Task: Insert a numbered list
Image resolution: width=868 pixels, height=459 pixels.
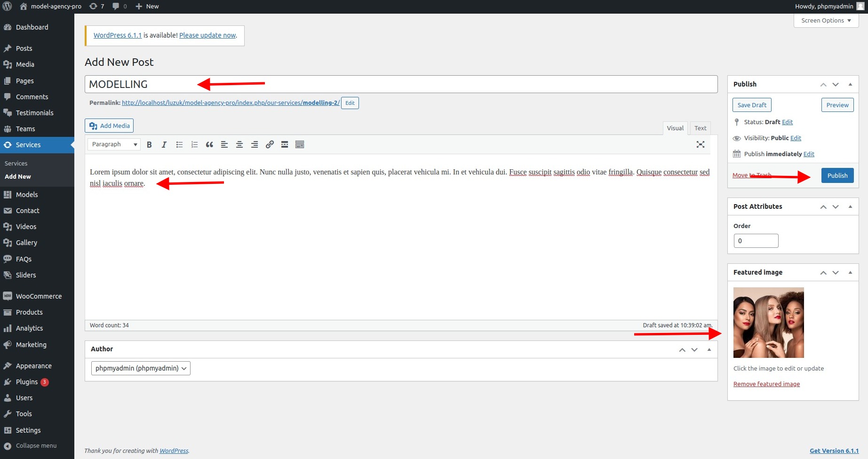Action: pyautogui.click(x=194, y=145)
